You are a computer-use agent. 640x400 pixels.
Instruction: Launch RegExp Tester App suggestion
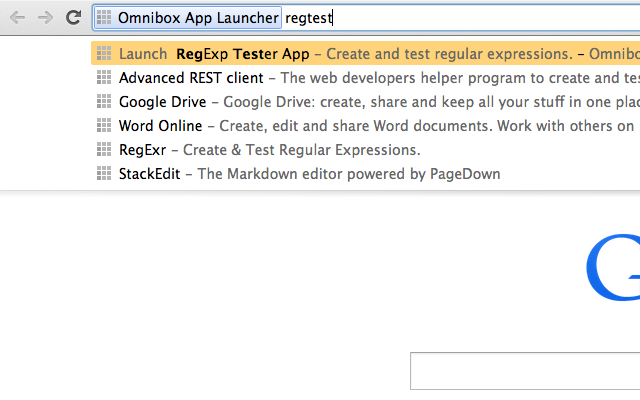point(365,53)
